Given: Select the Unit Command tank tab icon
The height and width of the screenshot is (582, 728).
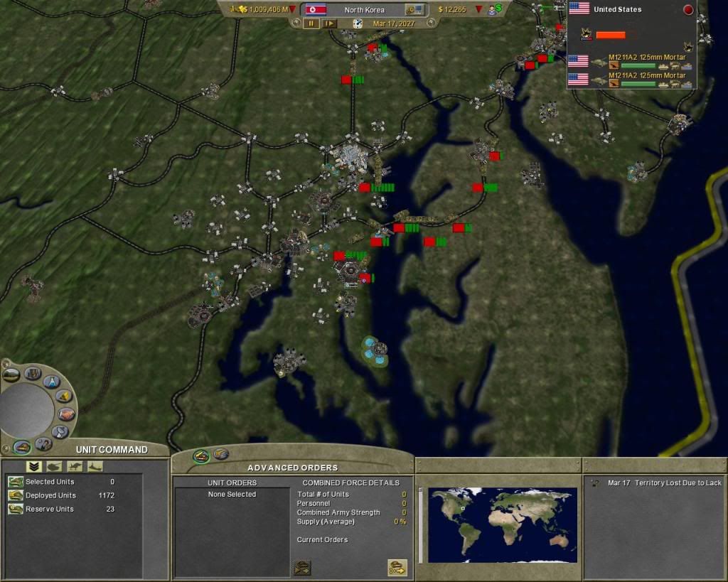Looking at the screenshot, I should coord(201,456).
